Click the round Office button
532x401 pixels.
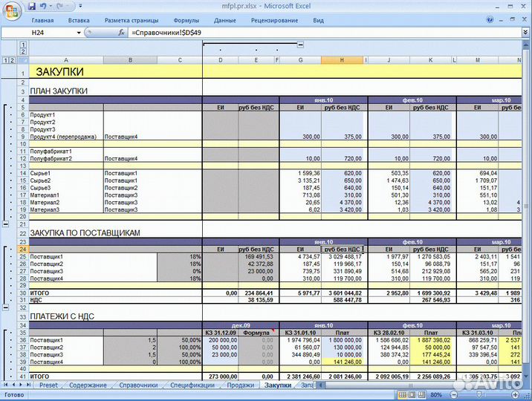pyautogui.click(x=10, y=9)
